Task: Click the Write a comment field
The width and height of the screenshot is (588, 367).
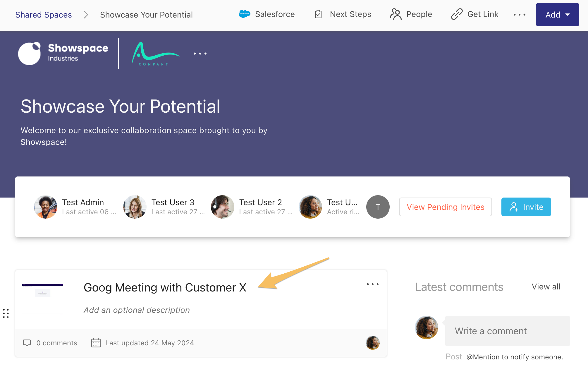Action: click(507, 331)
